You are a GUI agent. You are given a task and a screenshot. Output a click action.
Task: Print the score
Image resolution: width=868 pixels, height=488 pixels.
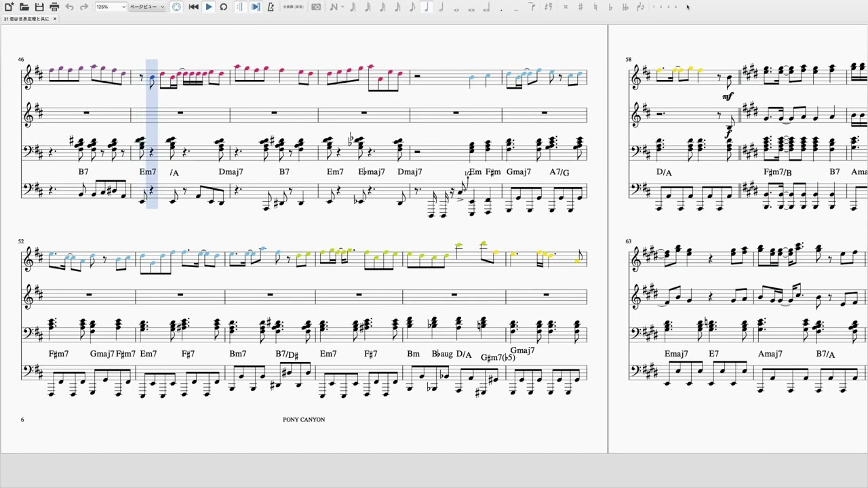pyautogui.click(x=54, y=7)
